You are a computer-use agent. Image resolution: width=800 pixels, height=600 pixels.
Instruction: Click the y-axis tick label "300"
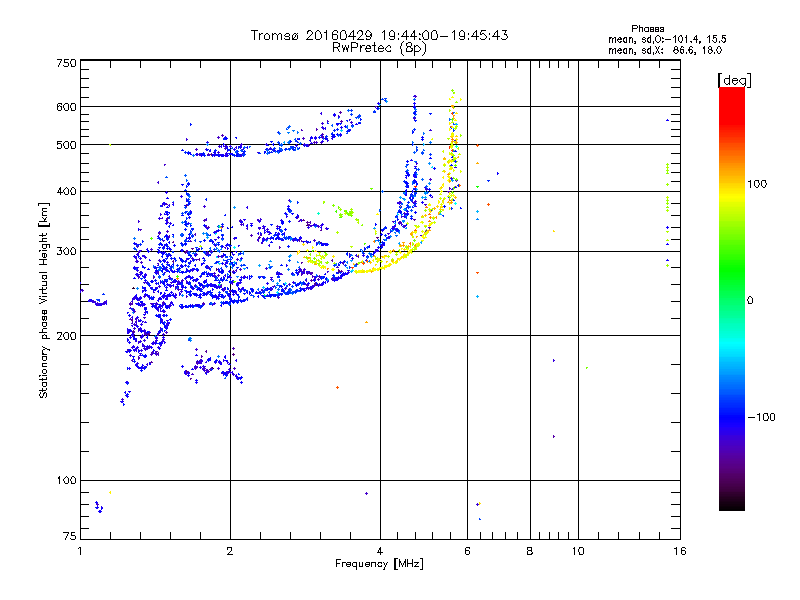67,251
